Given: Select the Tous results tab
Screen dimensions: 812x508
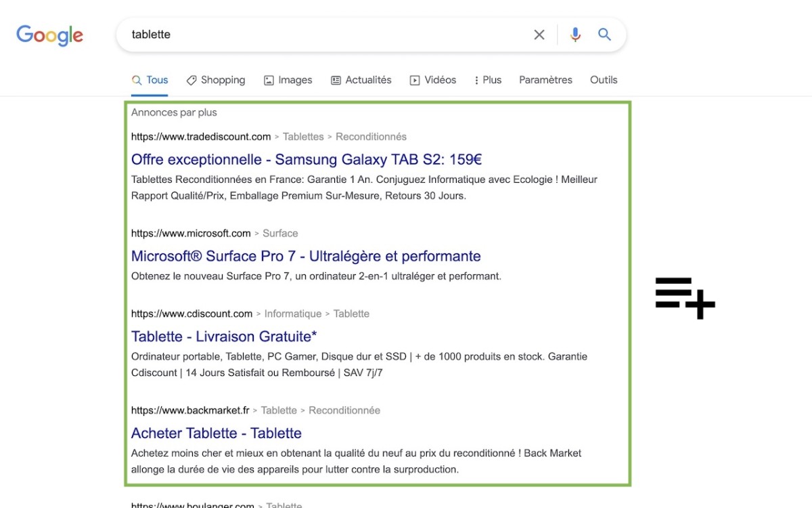Looking at the screenshot, I should point(150,80).
